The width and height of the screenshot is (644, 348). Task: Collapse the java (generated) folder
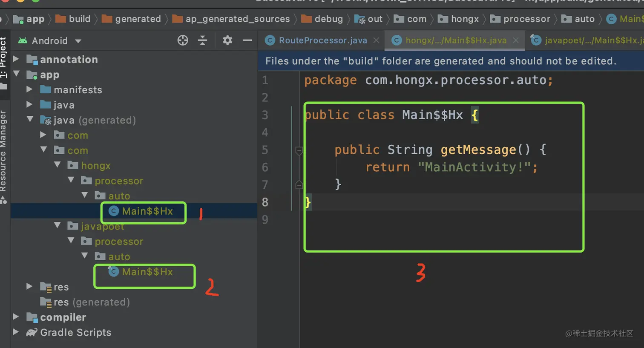point(30,120)
